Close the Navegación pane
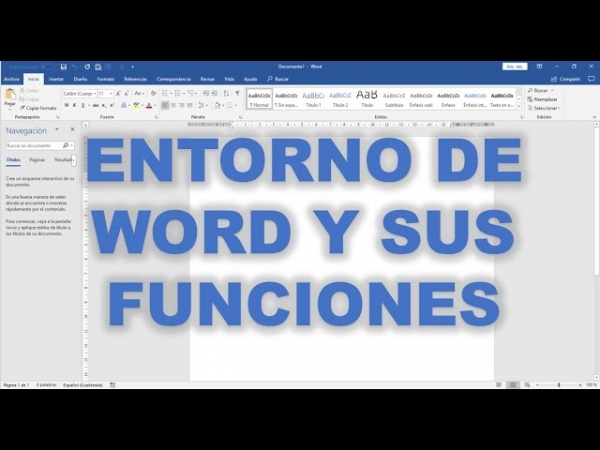The height and width of the screenshot is (450, 600). click(x=72, y=129)
